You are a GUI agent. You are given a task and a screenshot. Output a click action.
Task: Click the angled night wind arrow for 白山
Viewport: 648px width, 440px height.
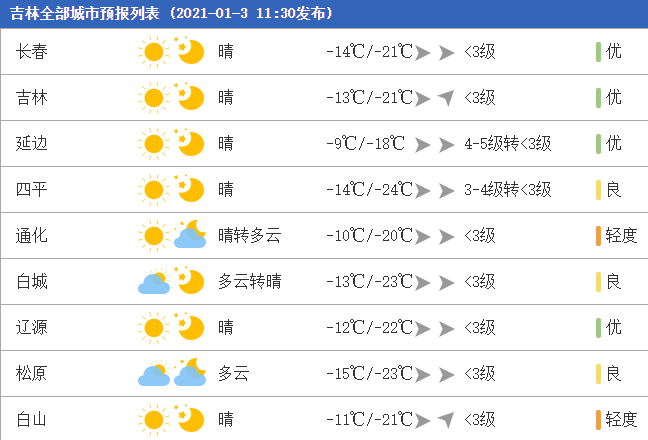coord(446,420)
